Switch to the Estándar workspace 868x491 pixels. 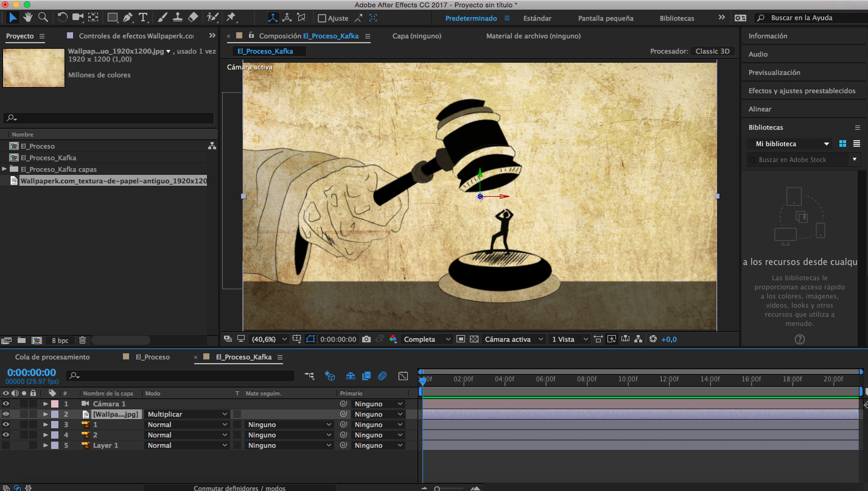click(x=537, y=18)
